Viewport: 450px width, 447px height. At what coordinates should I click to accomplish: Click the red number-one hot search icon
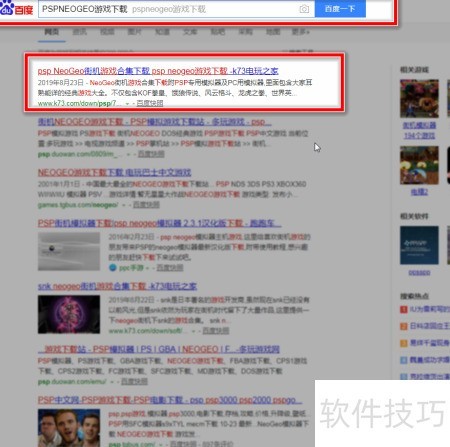404,310
